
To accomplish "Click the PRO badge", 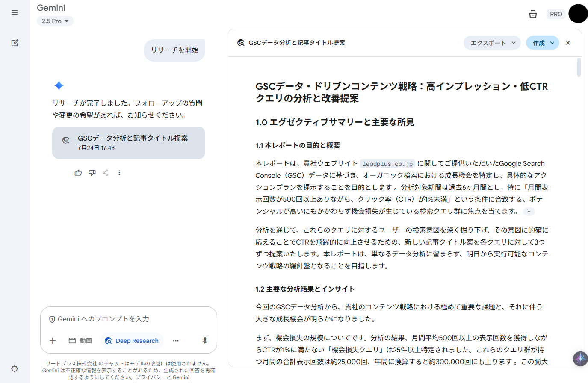I will 556,14.
